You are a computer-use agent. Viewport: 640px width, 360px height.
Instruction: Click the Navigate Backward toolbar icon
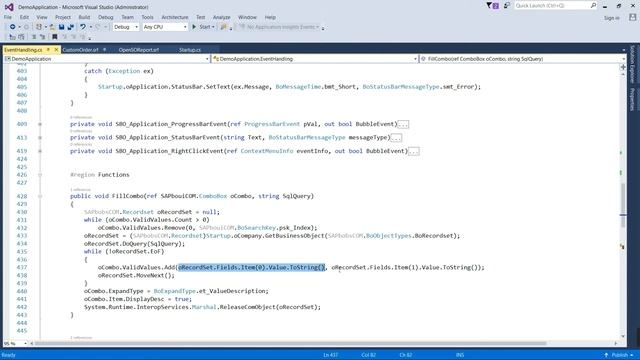pos(12,27)
